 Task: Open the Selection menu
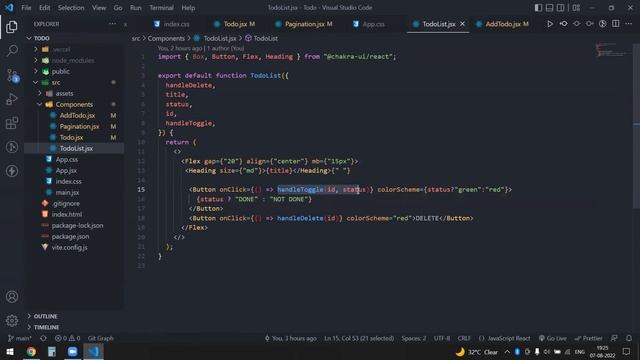click(x=71, y=8)
